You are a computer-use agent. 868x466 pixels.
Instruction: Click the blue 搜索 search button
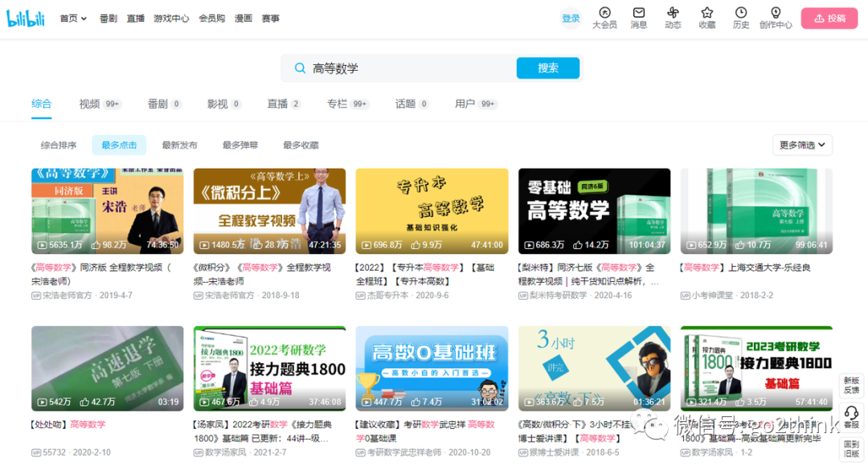547,69
